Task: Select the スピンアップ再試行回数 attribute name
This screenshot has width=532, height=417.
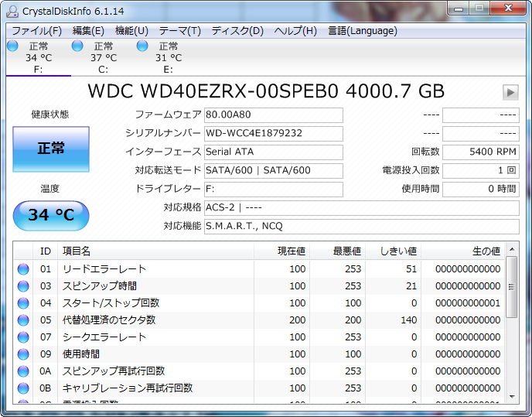Action: (x=114, y=371)
